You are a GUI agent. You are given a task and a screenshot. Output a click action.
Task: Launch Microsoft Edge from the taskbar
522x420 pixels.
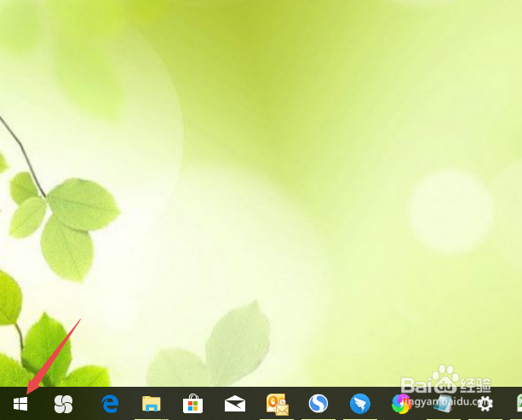(x=110, y=404)
